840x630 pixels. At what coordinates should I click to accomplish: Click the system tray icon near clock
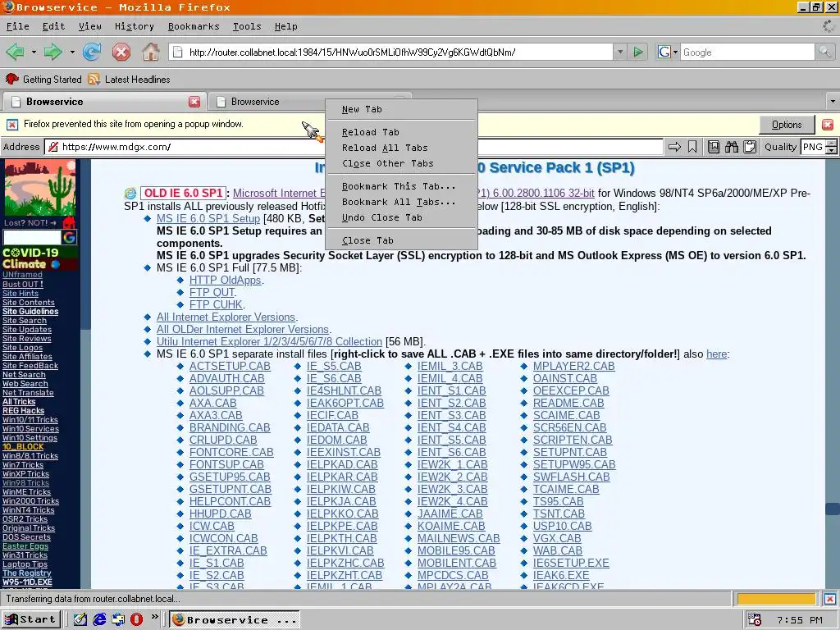coord(755,620)
